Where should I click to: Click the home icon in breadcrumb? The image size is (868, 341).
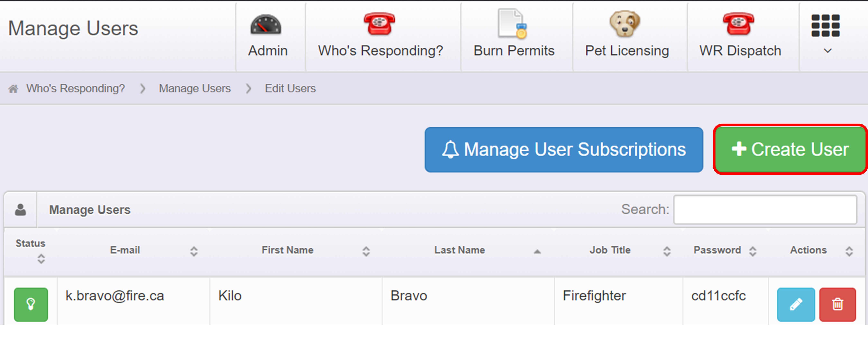click(x=13, y=89)
